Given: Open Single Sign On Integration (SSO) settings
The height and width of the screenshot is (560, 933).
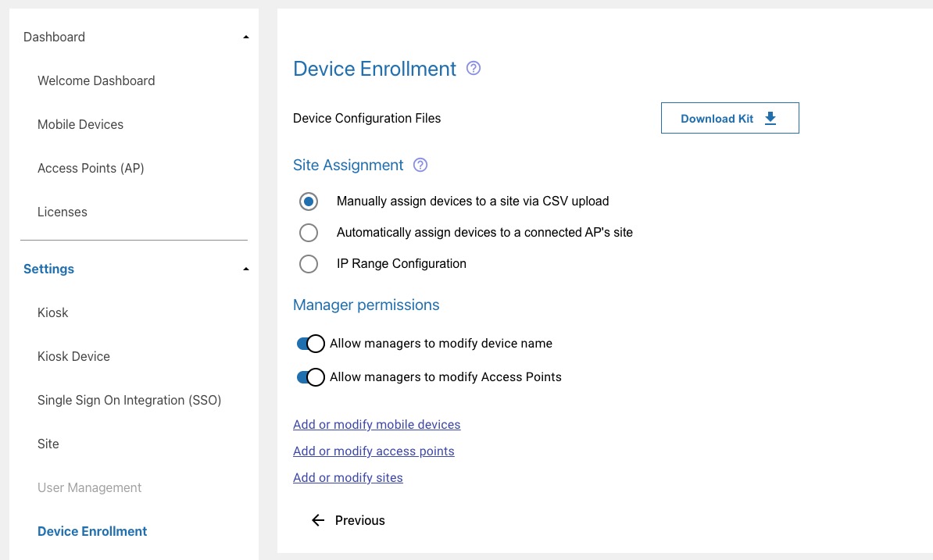Looking at the screenshot, I should pyautogui.click(x=130, y=400).
